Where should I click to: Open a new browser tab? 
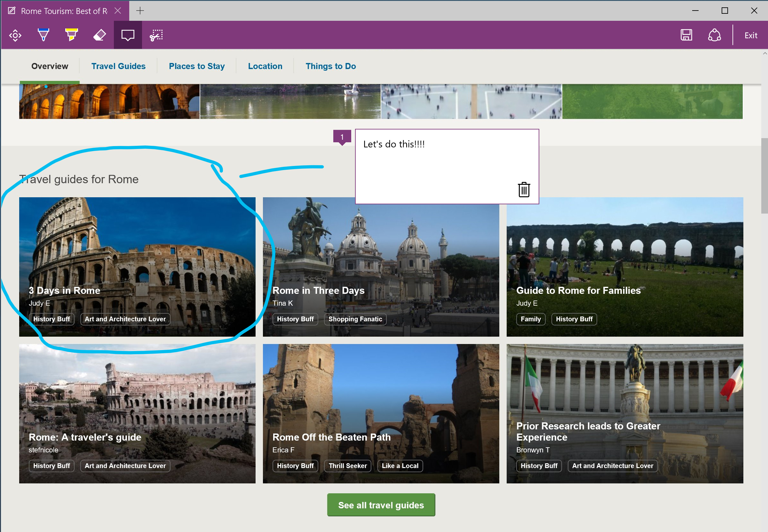(140, 10)
